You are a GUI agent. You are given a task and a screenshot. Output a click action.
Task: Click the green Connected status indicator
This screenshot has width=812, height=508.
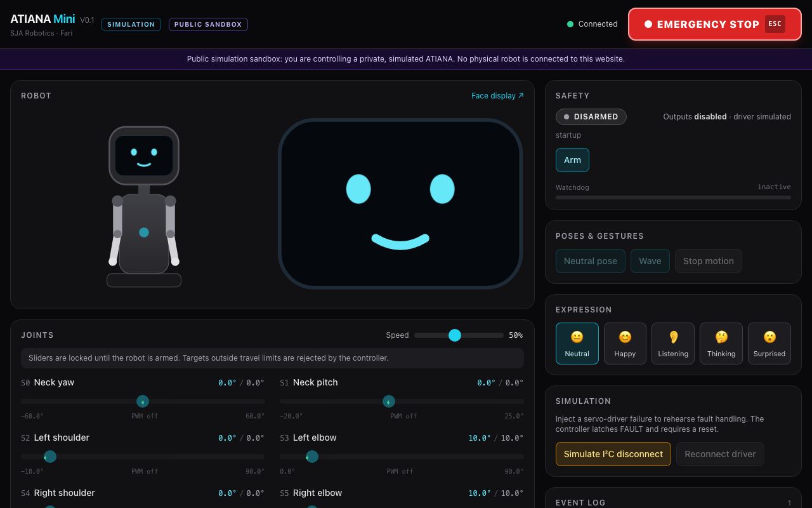point(593,24)
